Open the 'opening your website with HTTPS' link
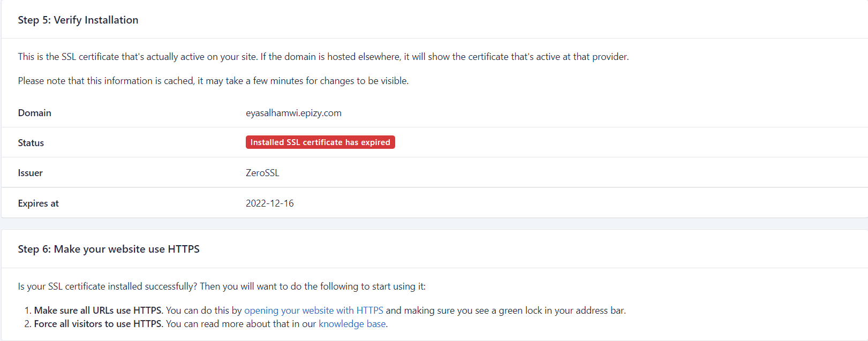This screenshot has width=868, height=341. click(313, 310)
